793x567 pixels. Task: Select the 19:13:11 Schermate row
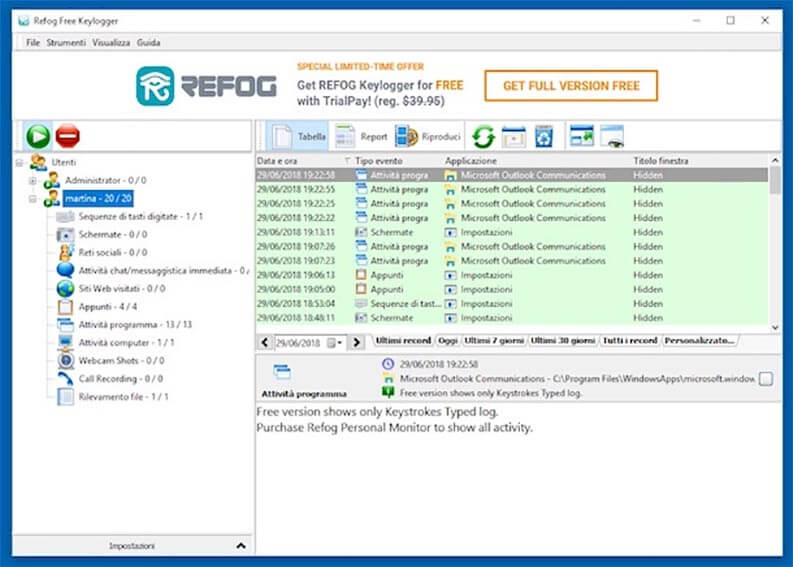[512, 232]
